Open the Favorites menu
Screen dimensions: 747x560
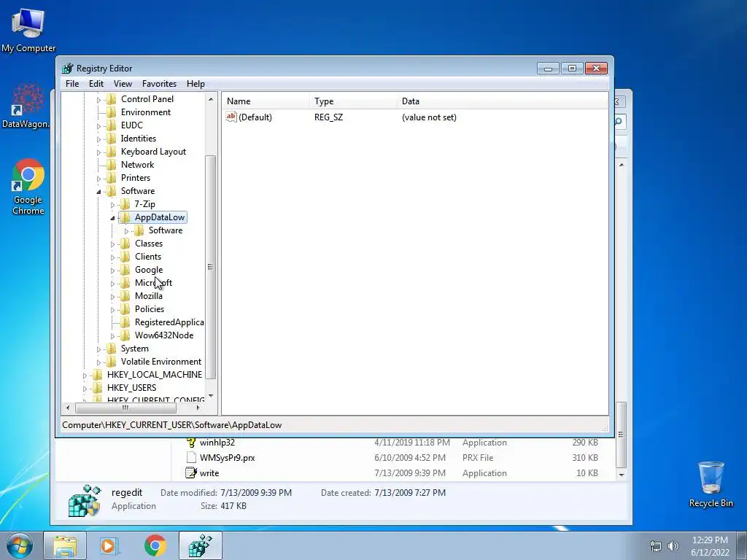pos(159,84)
